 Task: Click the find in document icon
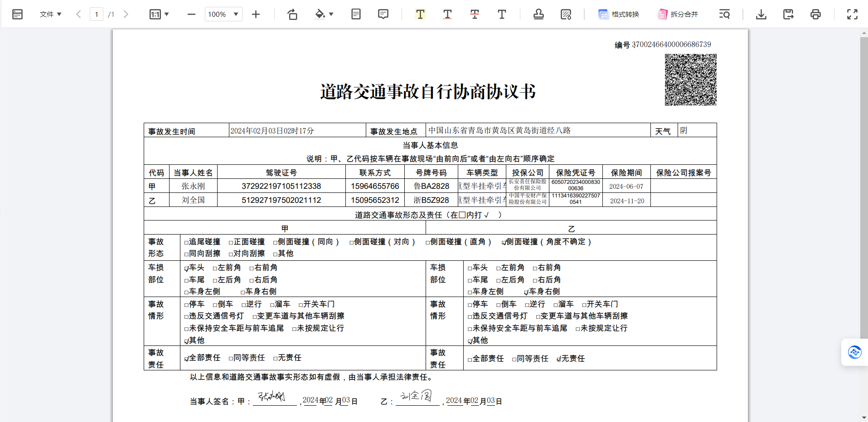[724, 14]
